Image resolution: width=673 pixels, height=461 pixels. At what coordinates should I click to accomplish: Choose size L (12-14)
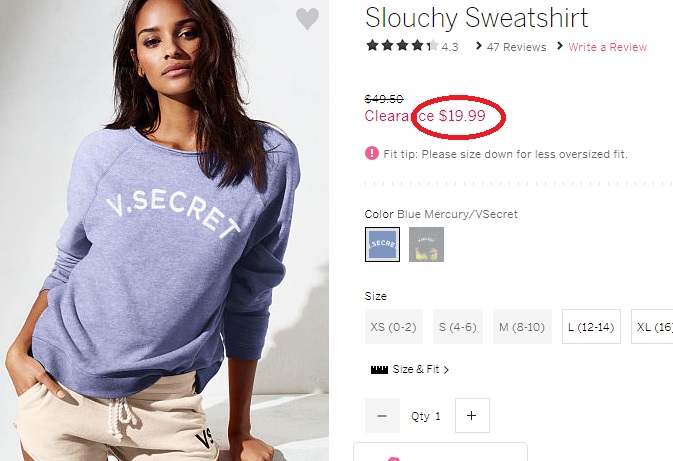click(x=591, y=327)
